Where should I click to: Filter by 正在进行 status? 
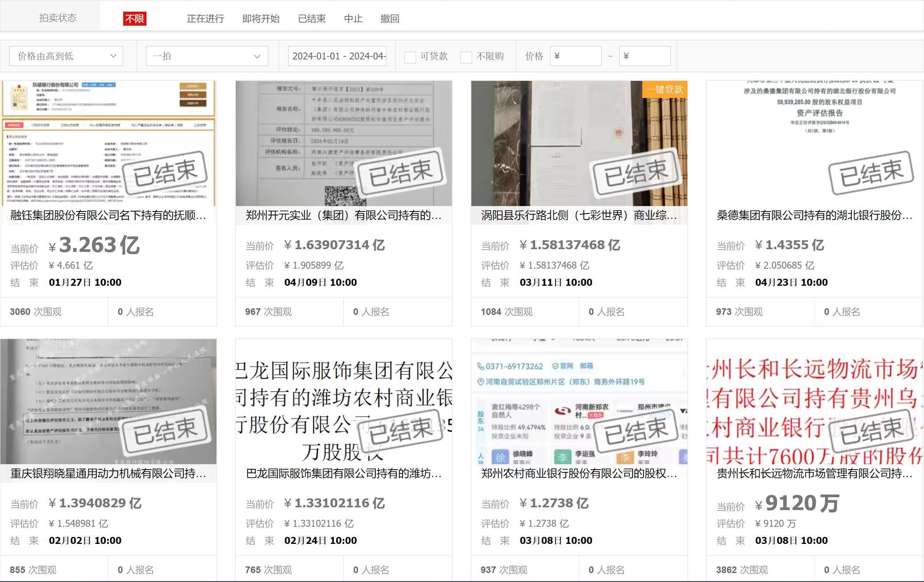pyautogui.click(x=205, y=19)
